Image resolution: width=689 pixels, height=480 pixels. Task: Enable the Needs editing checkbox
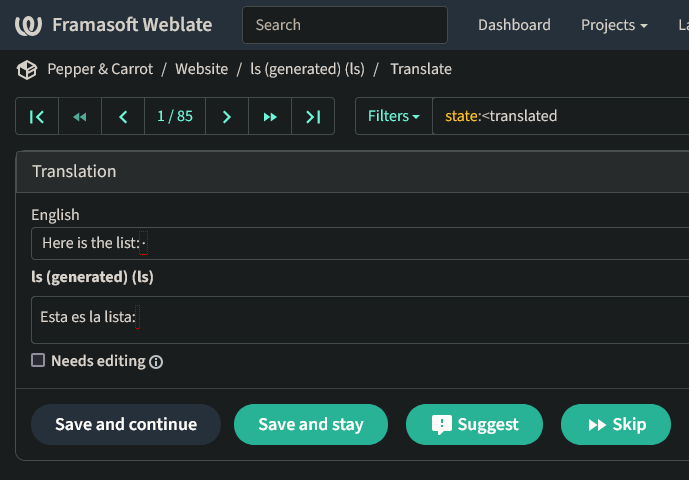click(x=38, y=360)
